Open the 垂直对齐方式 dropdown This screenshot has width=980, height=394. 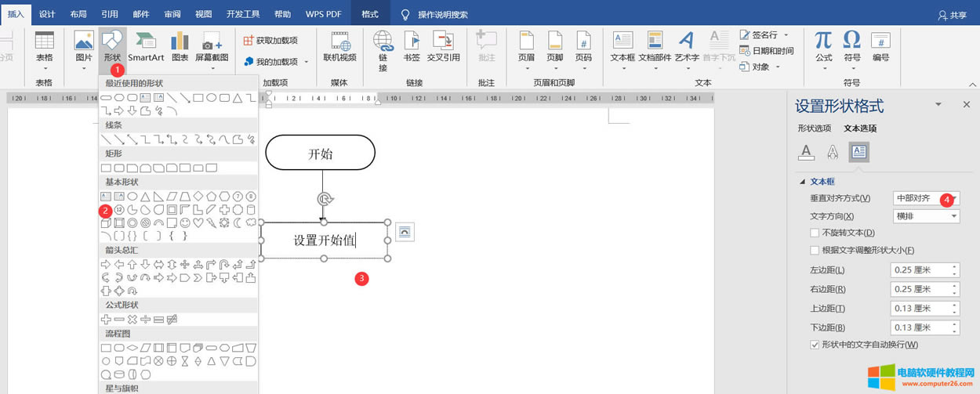pyautogui.click(x=926, y=198)
